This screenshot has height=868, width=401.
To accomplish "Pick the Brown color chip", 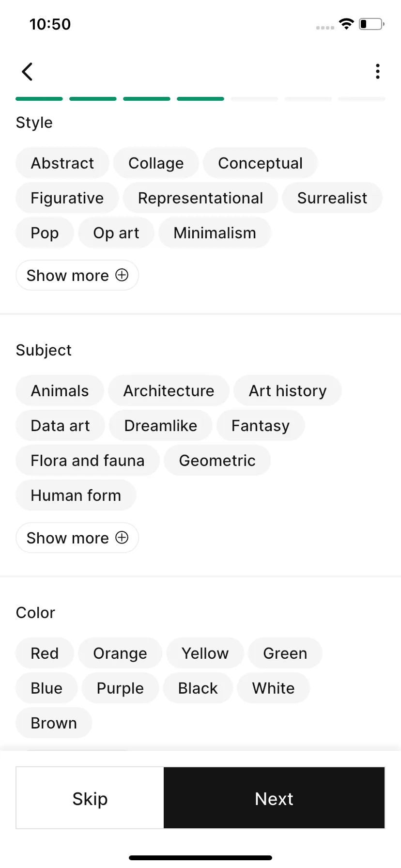I will [x=54, y=723].
